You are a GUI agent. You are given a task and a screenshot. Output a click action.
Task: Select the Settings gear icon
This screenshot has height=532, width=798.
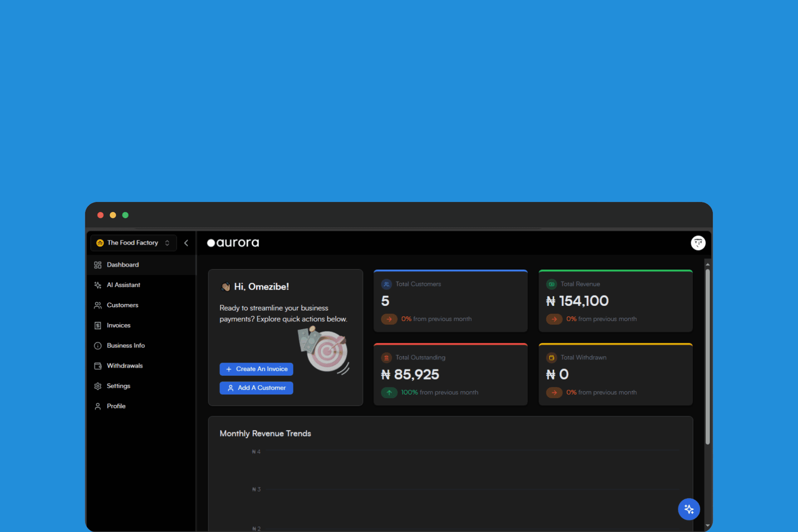tap(98, 386)
